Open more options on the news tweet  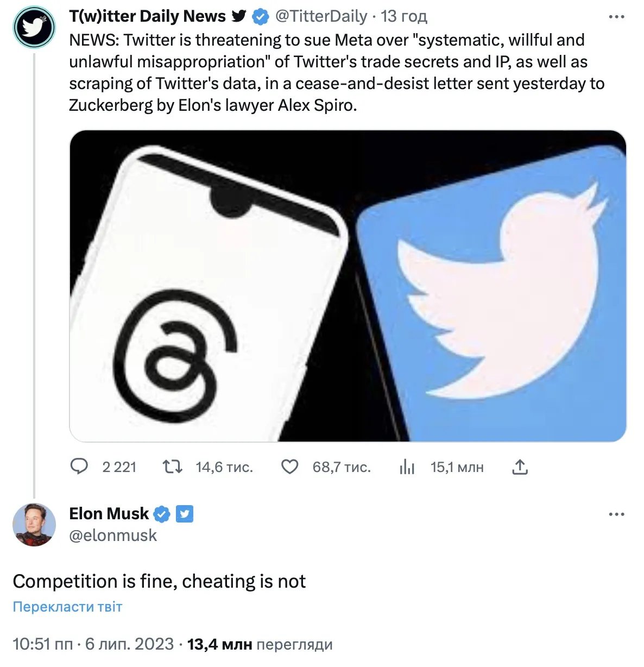[x=616, y=17]
